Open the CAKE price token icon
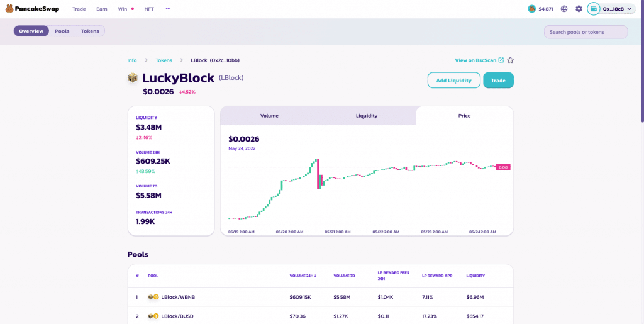The width and height of the screenshot is (644, 324). (532, 9)
